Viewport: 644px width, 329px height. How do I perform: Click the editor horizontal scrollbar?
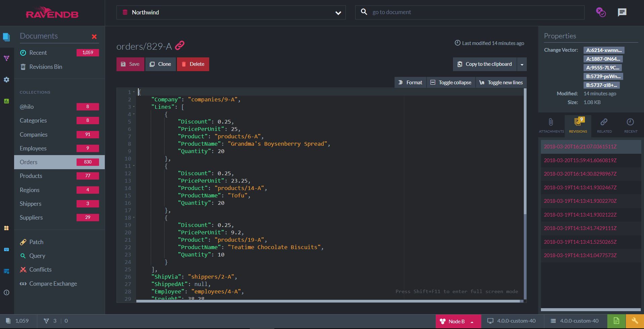pos(328,301)
